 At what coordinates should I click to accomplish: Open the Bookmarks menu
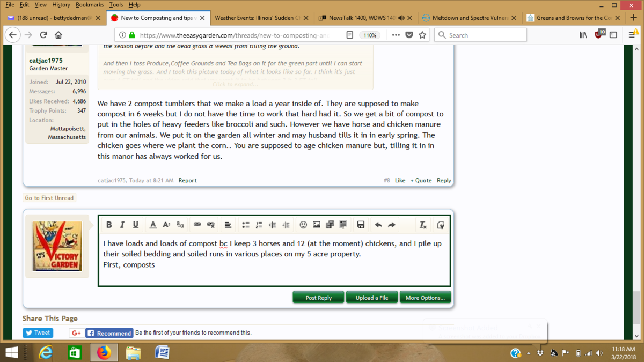tap(90, 4)
